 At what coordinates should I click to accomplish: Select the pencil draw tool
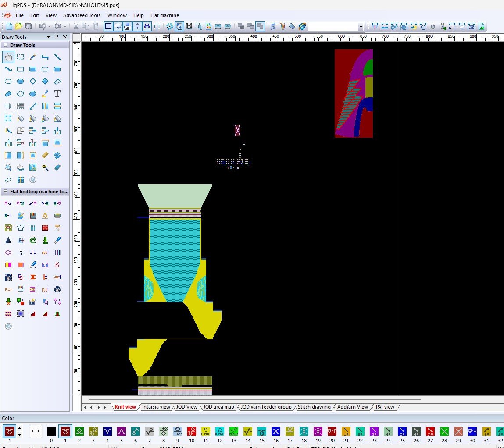click(x=32, y=57)
